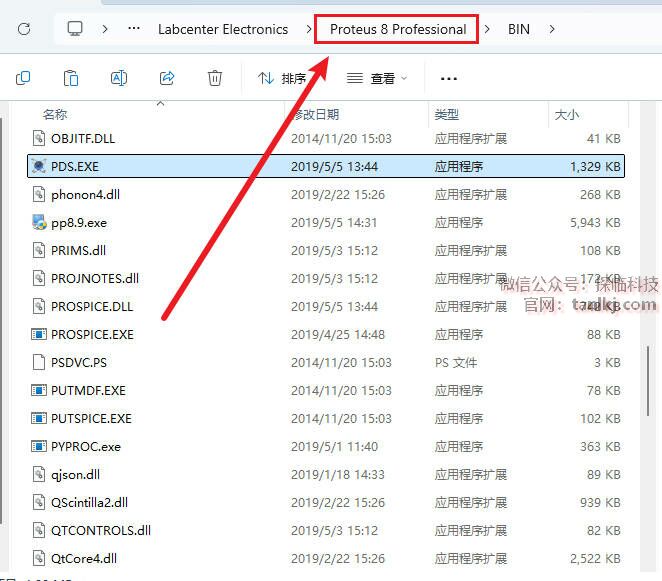Sort by the 类型 column header
Image resolution: width=662 pixels, height=581 pixels.
tap(447, 114)
